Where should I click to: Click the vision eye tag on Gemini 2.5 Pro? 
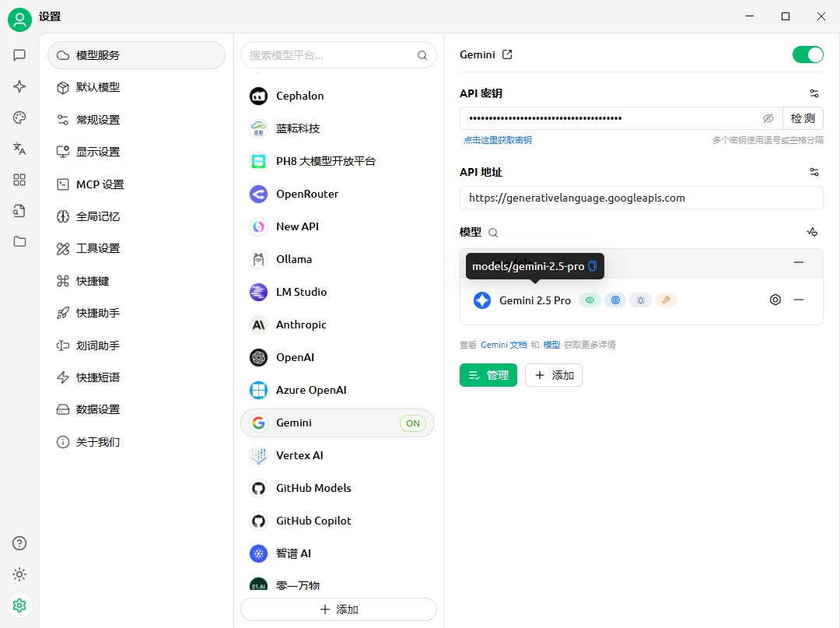(x=590, y=300)
